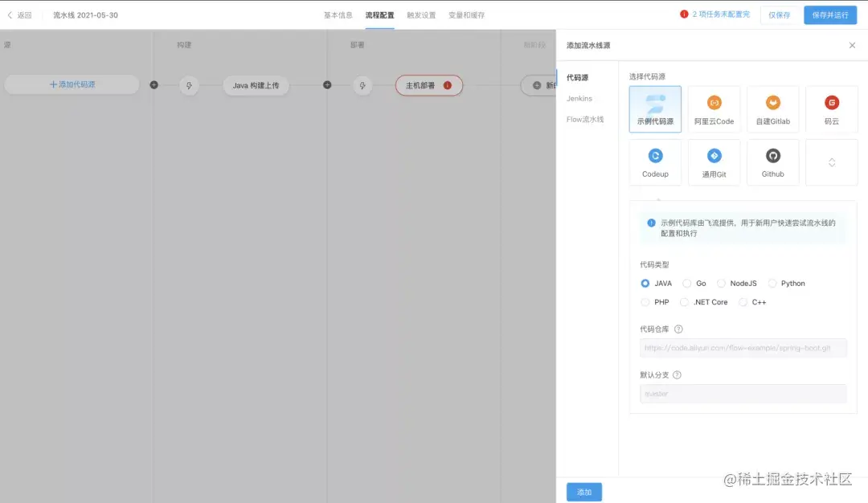Pick the Github code source

(x=773, y=162)
